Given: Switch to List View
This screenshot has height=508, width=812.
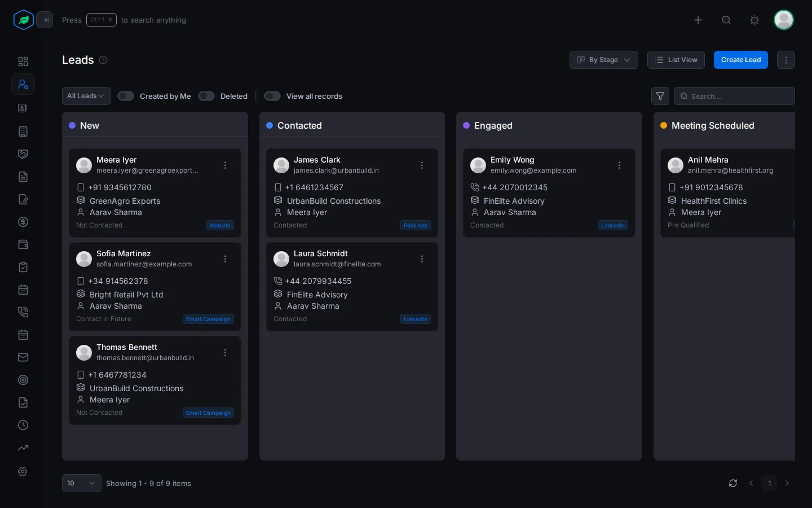Looking at the screenshot, I should 676,60.
